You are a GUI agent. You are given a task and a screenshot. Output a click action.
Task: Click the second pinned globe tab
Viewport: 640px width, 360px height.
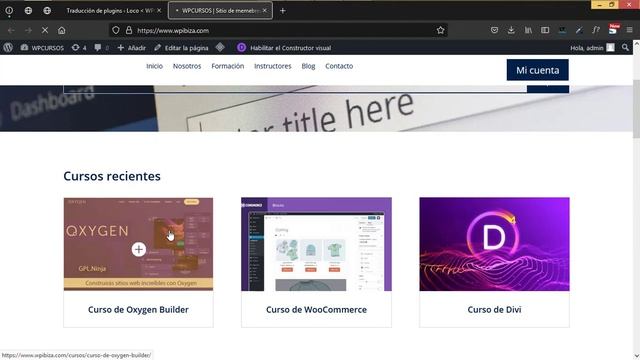tap(28, 11)
